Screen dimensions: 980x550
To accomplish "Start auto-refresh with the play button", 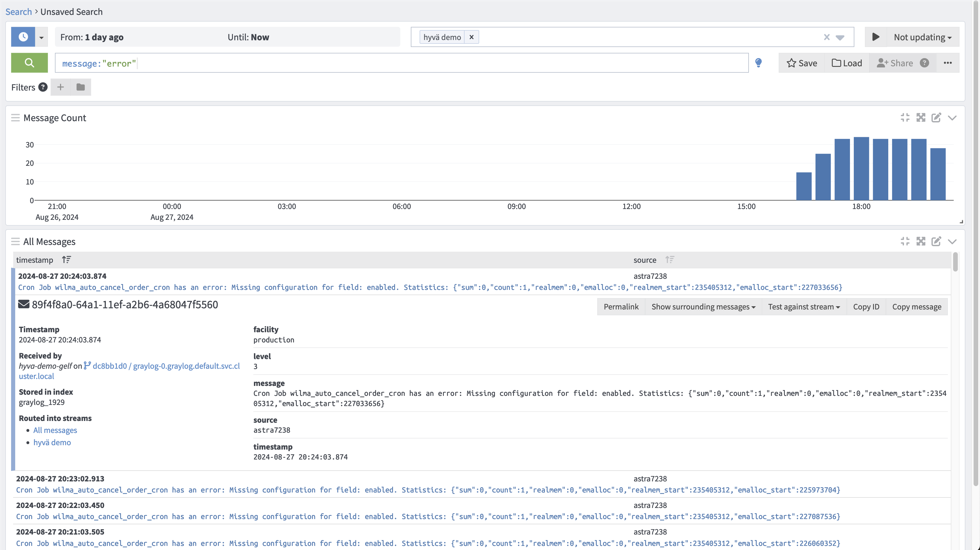I will 876,37.
